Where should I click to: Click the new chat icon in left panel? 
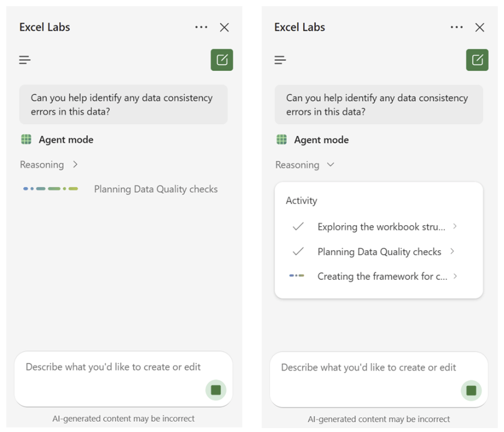[222, 60]
